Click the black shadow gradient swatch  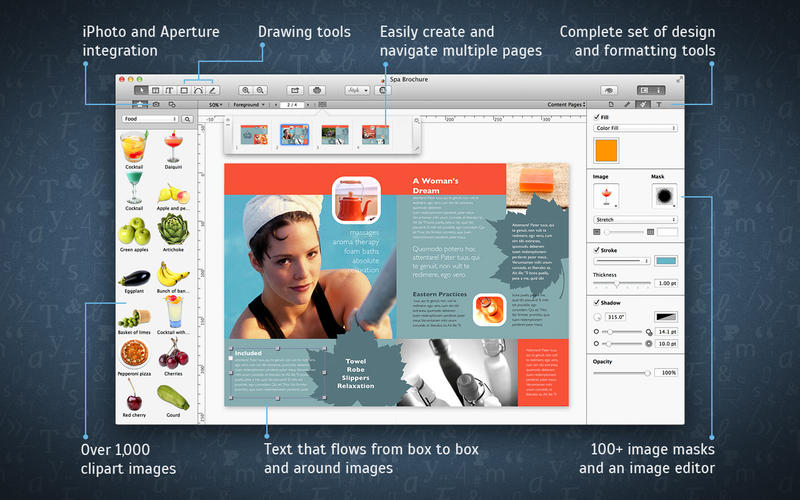click(x=666, y=317)
